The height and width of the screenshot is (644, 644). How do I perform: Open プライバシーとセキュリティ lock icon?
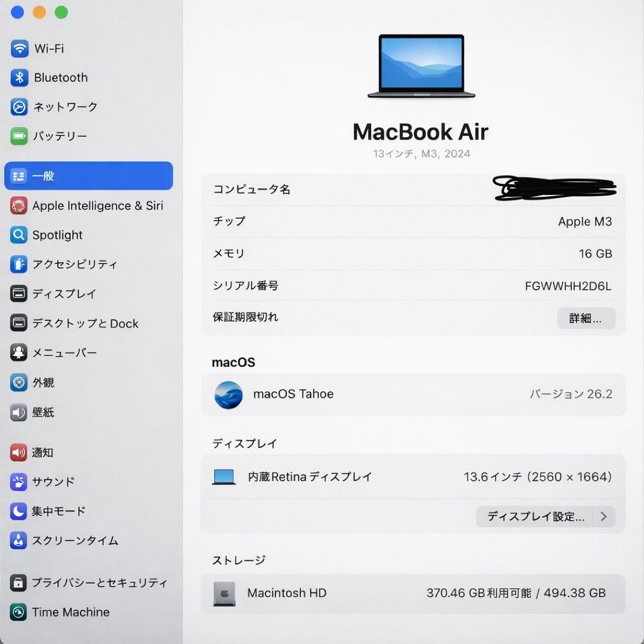pos(18,583)
